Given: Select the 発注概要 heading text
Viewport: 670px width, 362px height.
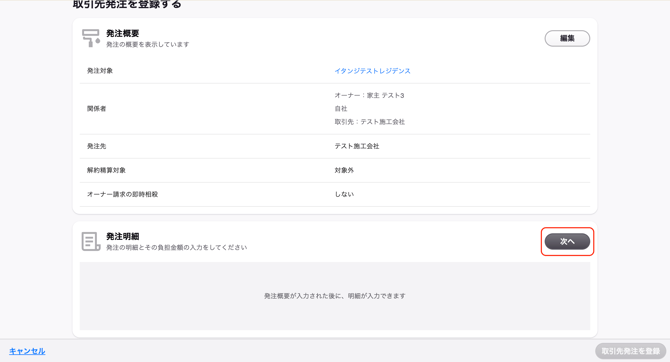Looking at the screenshot, I should (123, 33).
